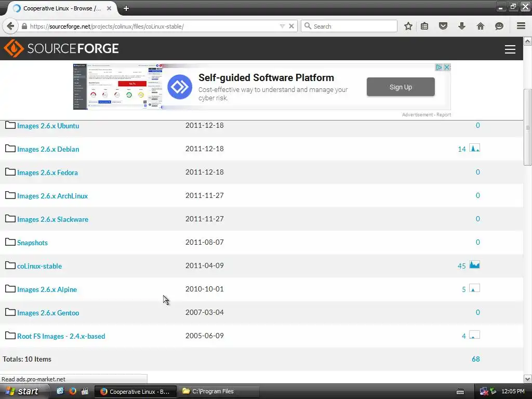Open Images 2.6.x Alpine folder
This screenshot has width=532, height=399.
pos(47,290)
